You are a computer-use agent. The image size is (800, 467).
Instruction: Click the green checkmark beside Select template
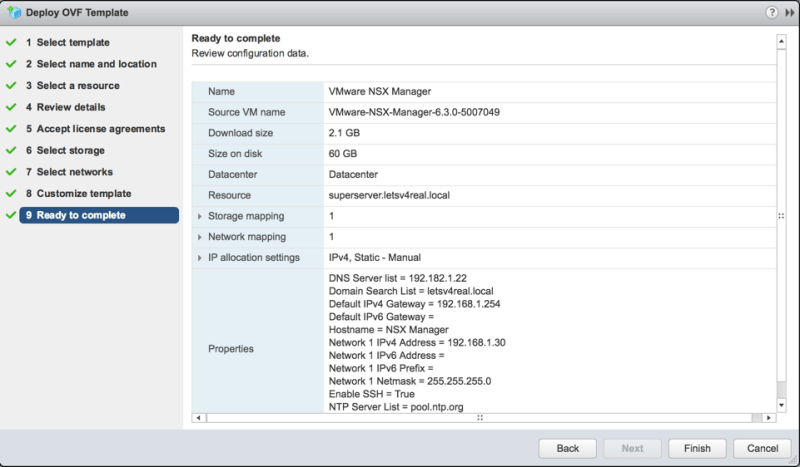pos(11,43)
